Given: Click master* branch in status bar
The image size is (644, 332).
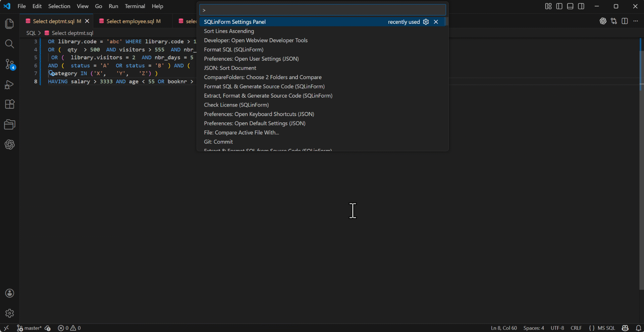Looking at the screenshot, I should coord(29,328).
